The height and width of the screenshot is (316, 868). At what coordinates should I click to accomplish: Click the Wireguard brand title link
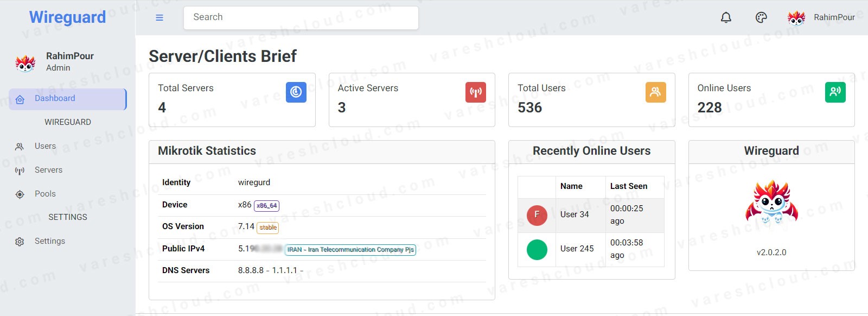tap(67, 17)
